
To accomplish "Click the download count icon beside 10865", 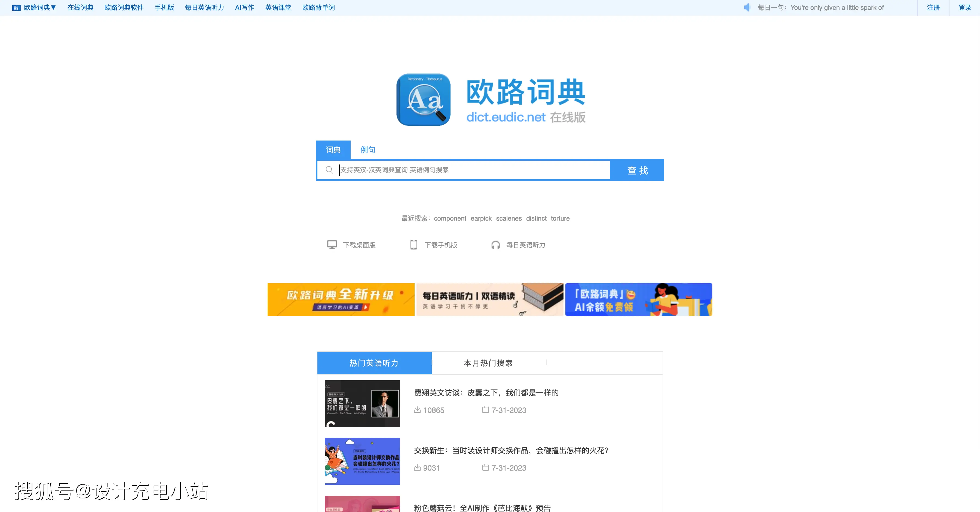I will 417,410.
